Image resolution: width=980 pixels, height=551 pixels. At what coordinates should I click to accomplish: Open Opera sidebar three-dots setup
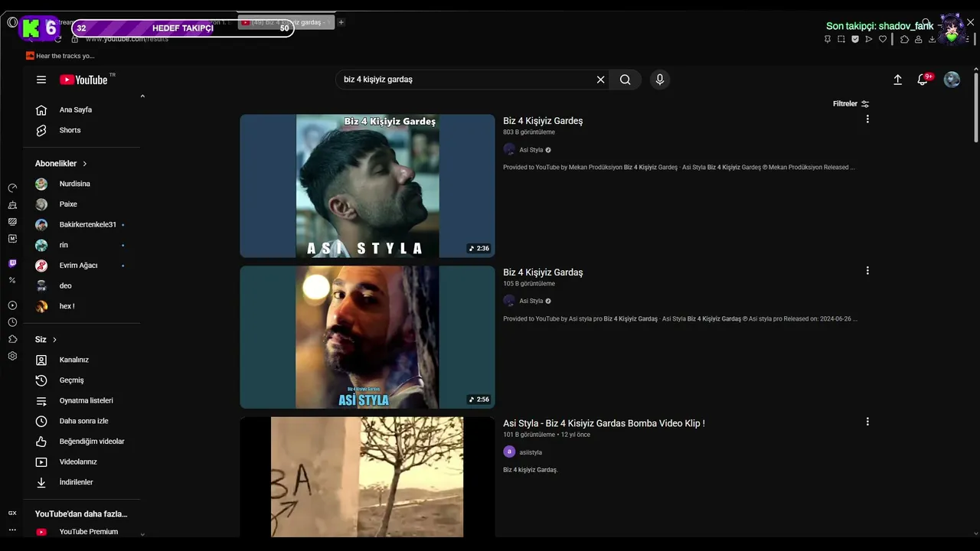[x=12, y=530]
